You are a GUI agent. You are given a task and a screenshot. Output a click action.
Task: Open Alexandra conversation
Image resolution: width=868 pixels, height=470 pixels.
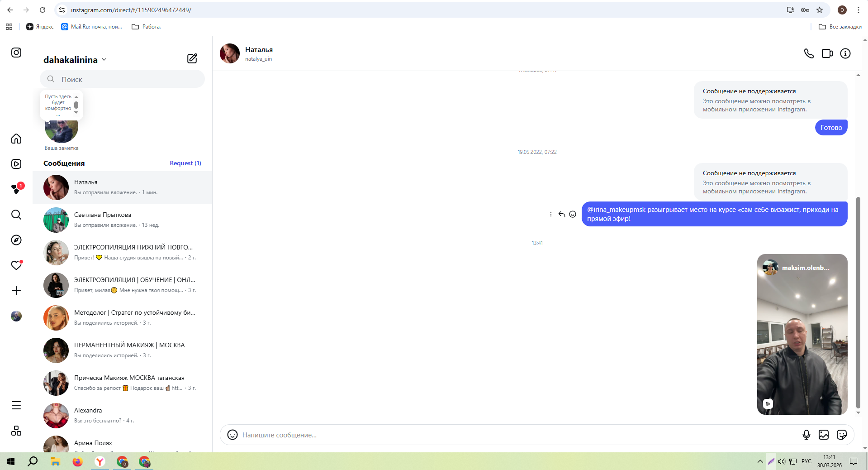pos(122,416)
